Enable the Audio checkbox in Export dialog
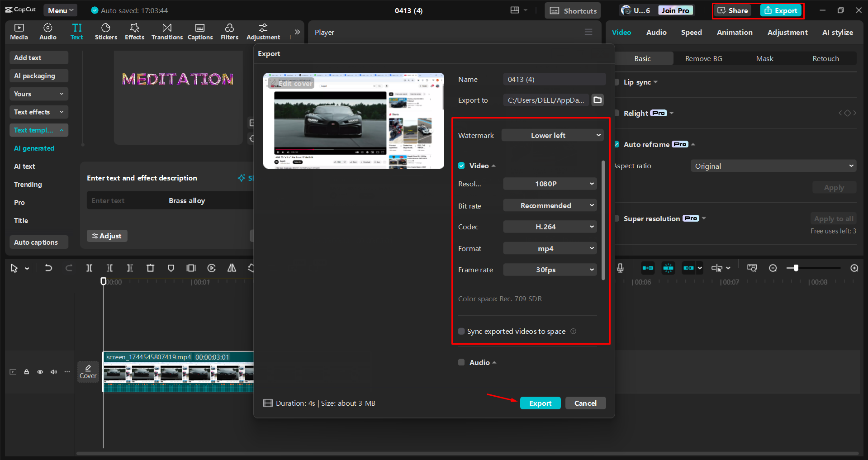The image size is (868, 460). (x=461, y=362)
